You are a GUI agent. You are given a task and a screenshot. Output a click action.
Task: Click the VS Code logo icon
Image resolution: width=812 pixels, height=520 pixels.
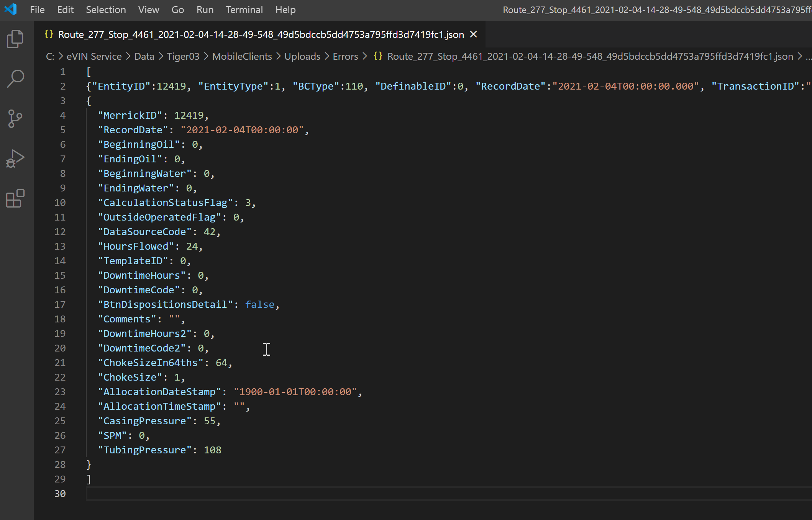[11, 10]
